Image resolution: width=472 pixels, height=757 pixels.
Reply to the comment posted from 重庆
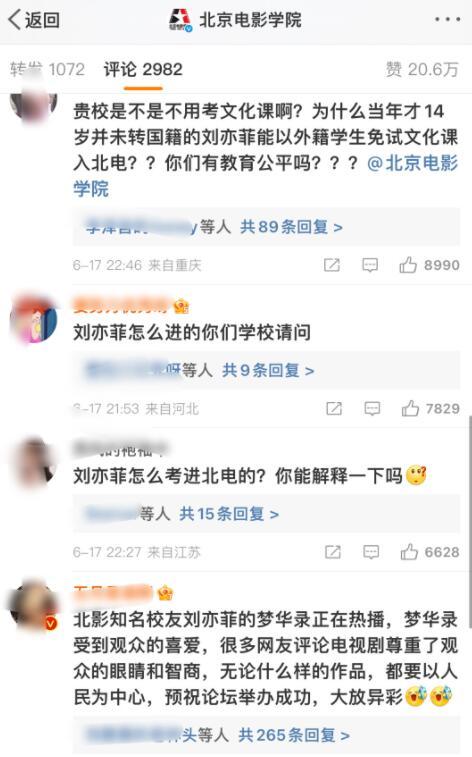(370, 265)
